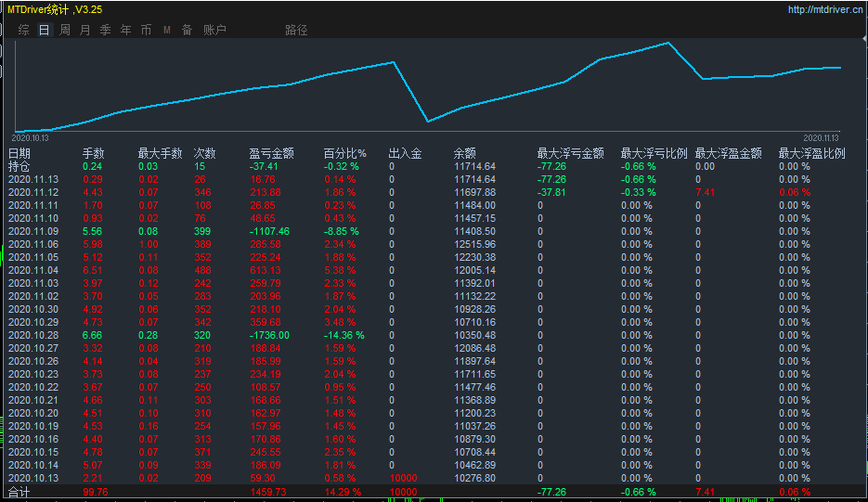The width and height of the screenshot is (868, 502).
Task: Click the 盈亏金额 profit/loss column header
Action: tap(271, 154)
